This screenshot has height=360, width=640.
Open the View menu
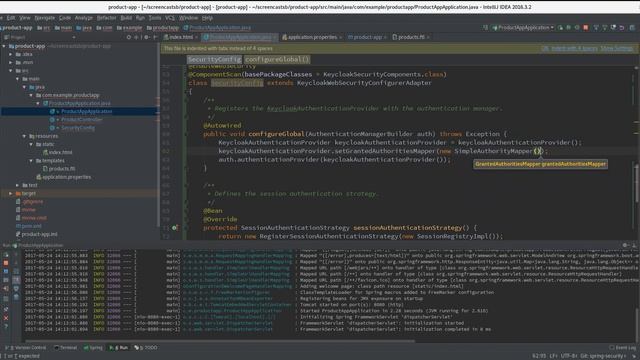click(25, 18)
